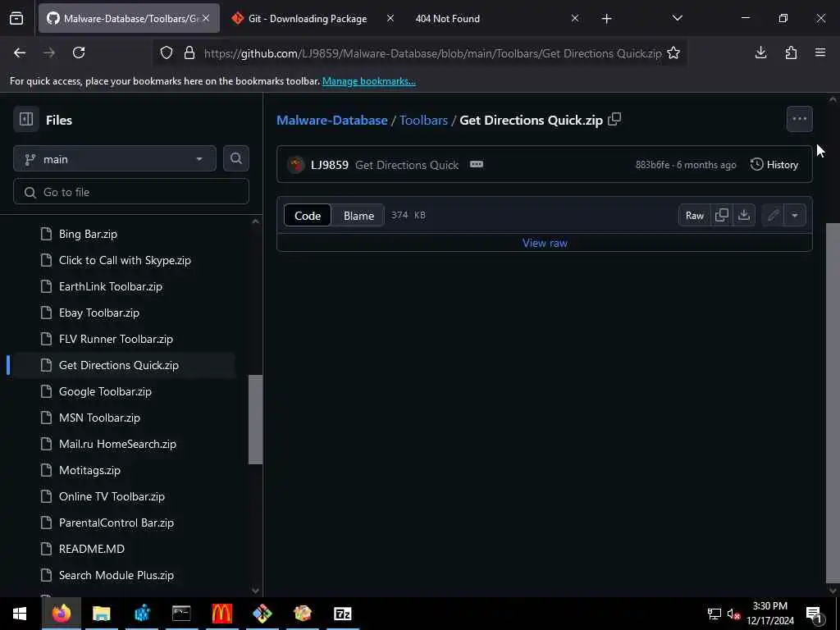Expand commit message ellipsis badge

click(x=477, y=164)
